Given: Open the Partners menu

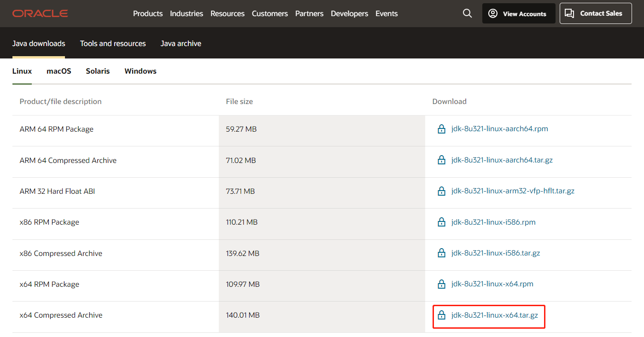Looking at the screenshot, I should (309, 14).
